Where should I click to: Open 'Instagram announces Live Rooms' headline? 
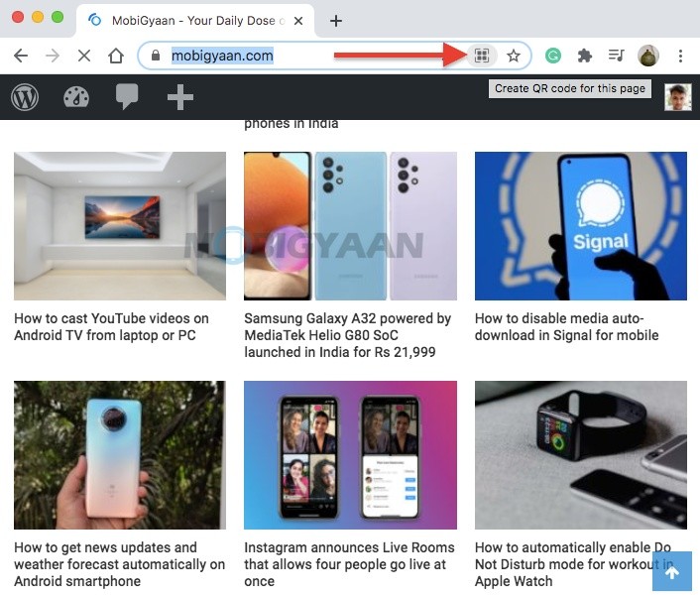click(x=350, y=564)
